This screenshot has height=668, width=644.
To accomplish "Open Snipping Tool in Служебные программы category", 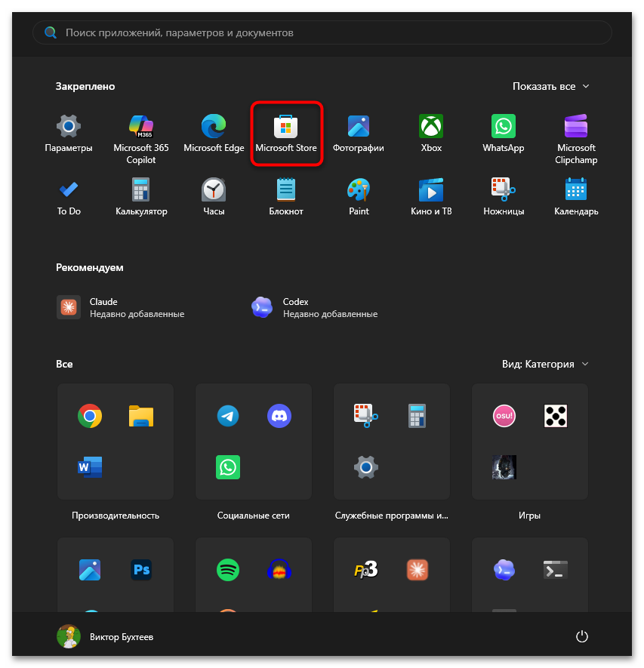I will [x=366, y=416].
